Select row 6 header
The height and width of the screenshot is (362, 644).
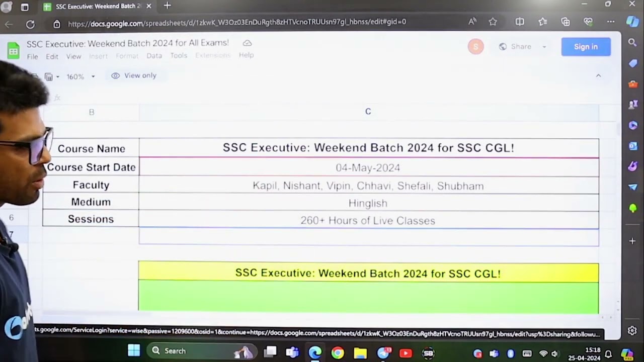11,218
